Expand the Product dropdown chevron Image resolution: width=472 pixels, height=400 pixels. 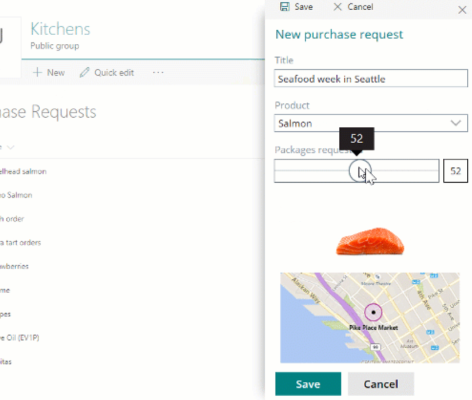456,123
